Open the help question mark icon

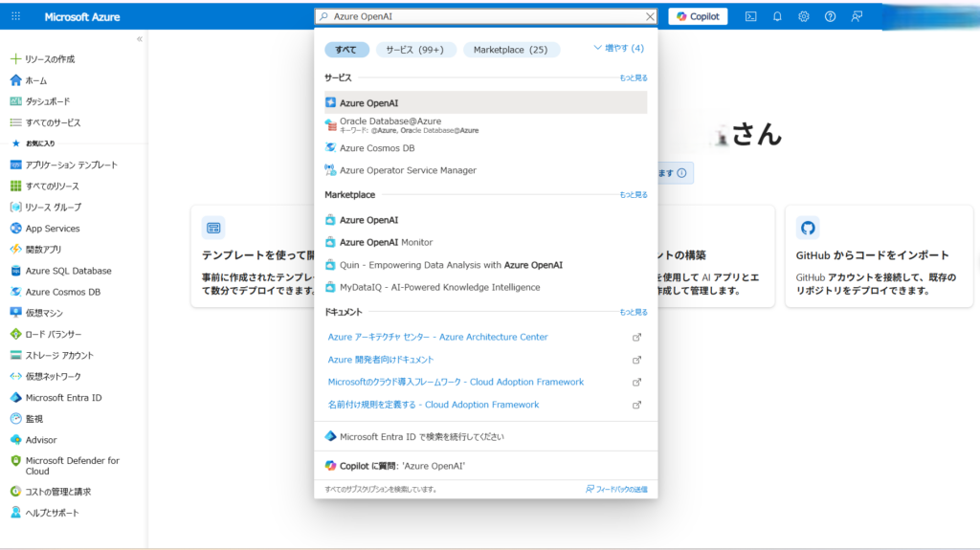tap(830, 17)
